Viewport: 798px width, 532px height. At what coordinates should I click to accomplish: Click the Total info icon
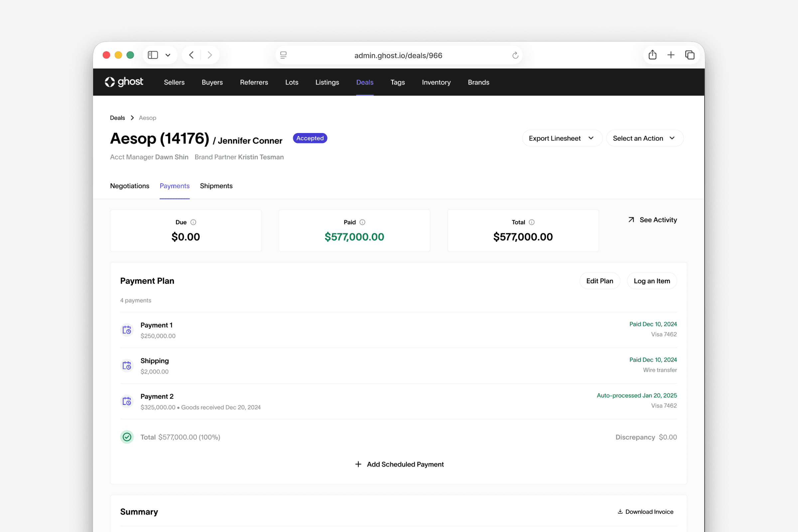coord(532,222)
